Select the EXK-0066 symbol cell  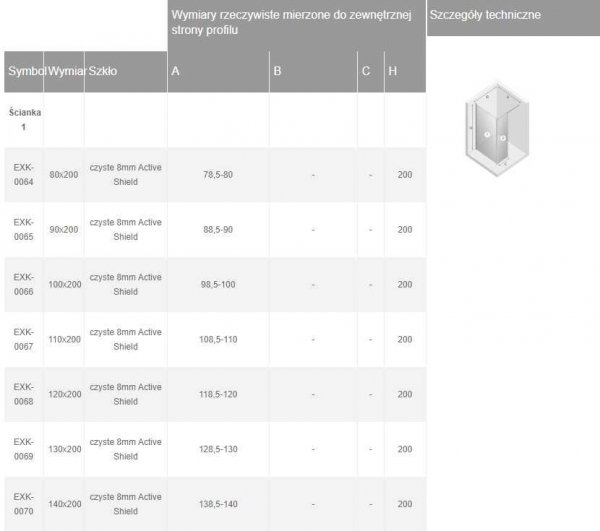[x=24, y=285]
